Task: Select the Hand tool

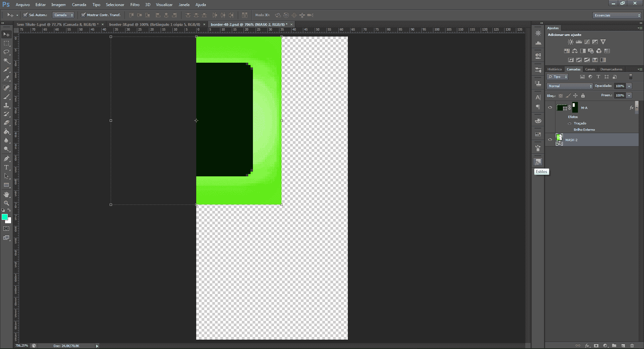Action: tap(6, 194)
